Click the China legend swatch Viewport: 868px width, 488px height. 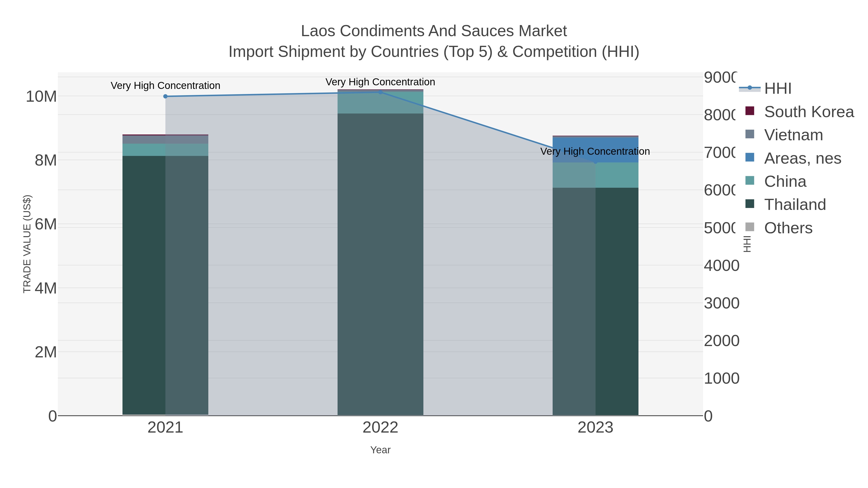(750, 180)
